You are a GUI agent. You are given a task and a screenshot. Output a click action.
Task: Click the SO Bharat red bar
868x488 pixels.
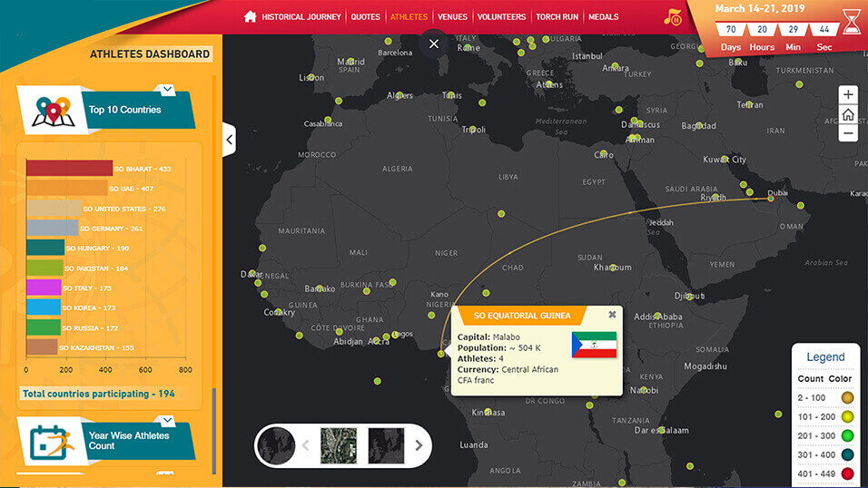[x=70, y=168]
